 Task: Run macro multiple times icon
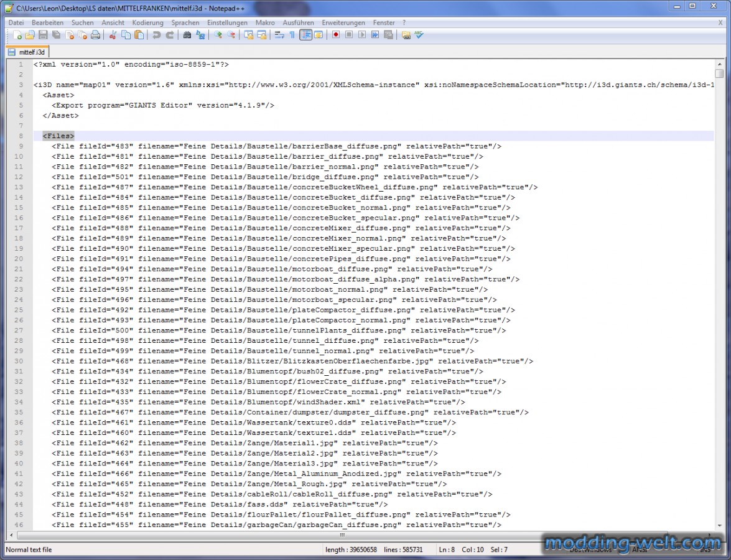[375, 35]
